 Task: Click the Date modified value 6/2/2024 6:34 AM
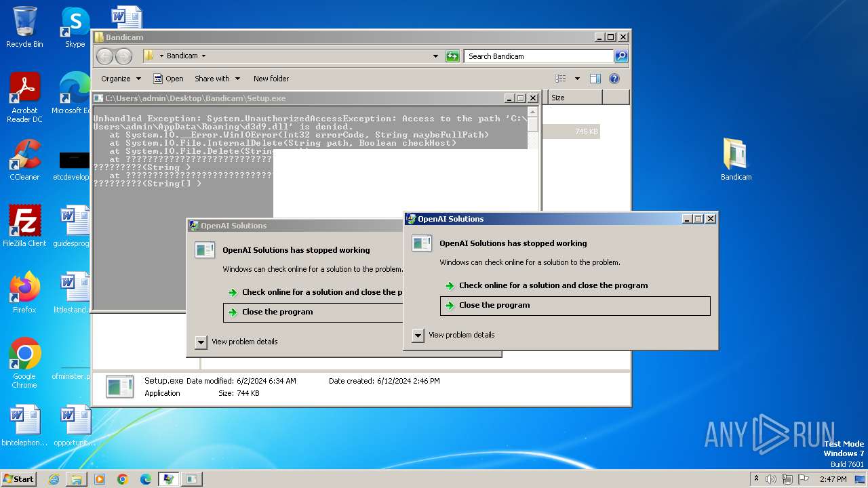267,381
